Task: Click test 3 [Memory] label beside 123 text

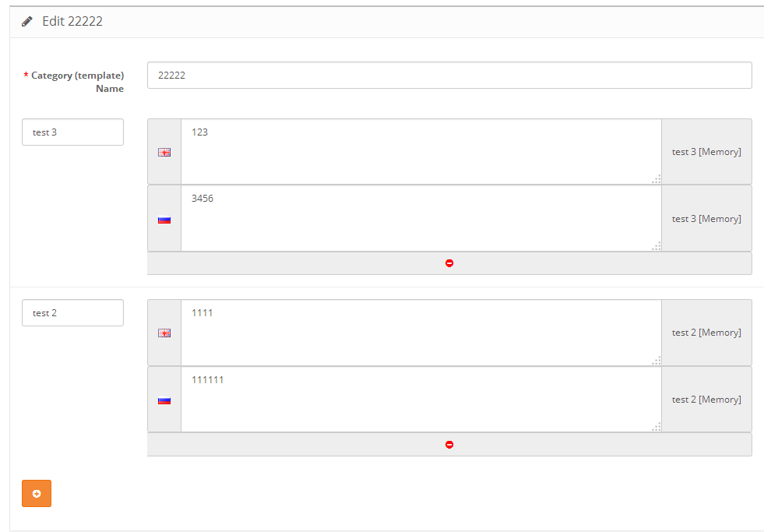Action: coord(706,152)
